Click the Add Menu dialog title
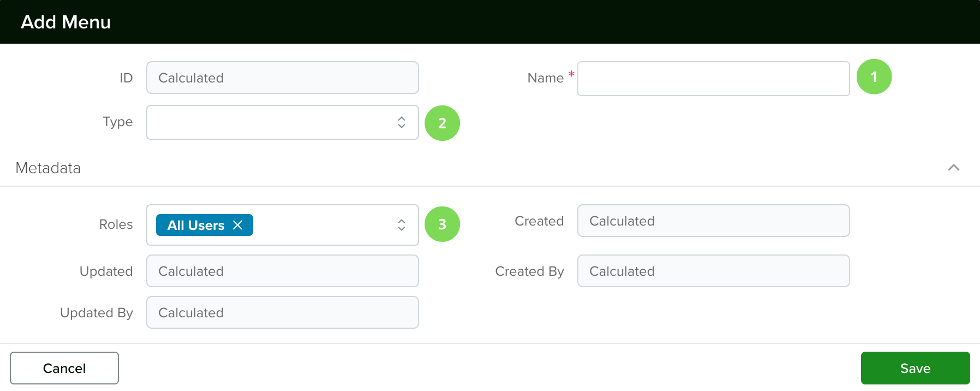The height and width of the screenshot is (391, 980). point(65,22)
